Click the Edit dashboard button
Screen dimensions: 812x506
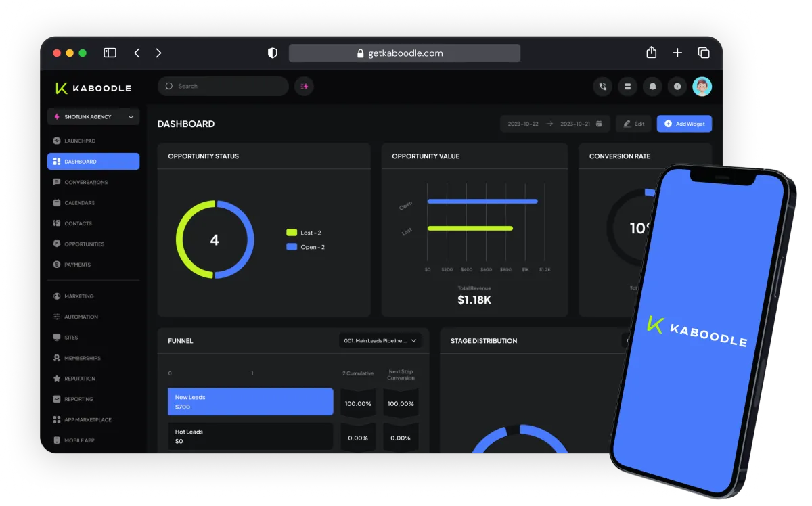(634, 124)
